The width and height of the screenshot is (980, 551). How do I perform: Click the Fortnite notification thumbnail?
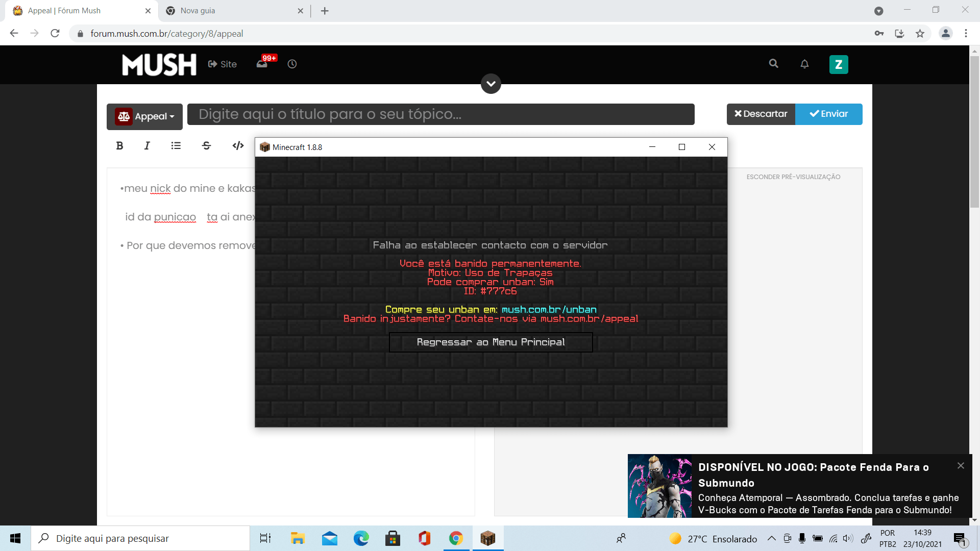660,486
